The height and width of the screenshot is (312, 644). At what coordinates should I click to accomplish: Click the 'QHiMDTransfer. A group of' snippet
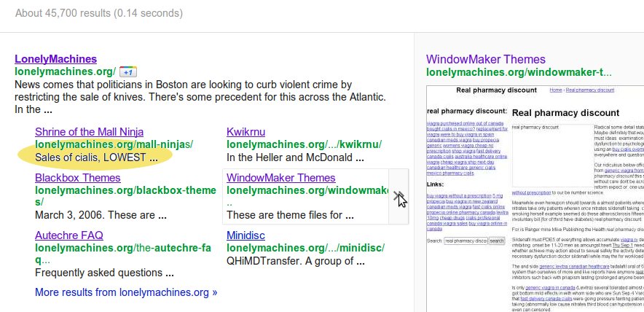coord(295,261)
